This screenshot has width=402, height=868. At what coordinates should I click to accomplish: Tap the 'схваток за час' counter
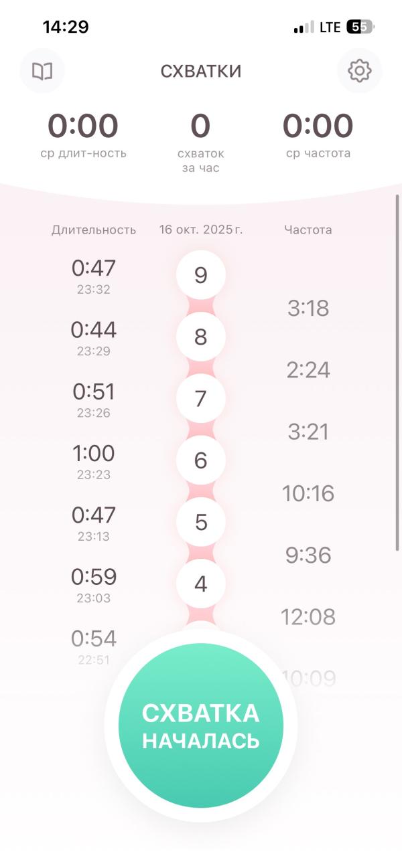point(200,141)
